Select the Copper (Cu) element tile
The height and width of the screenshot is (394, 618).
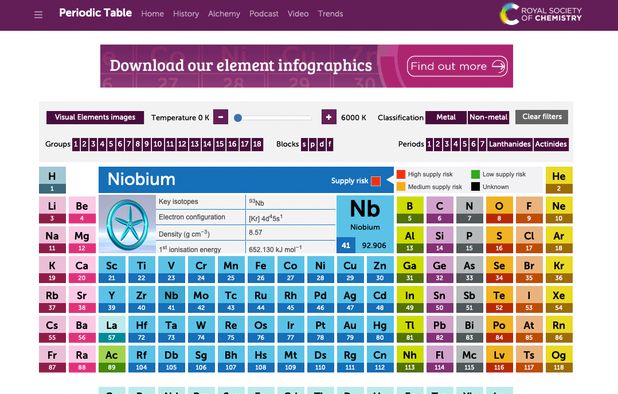click(x=350, y=269)
